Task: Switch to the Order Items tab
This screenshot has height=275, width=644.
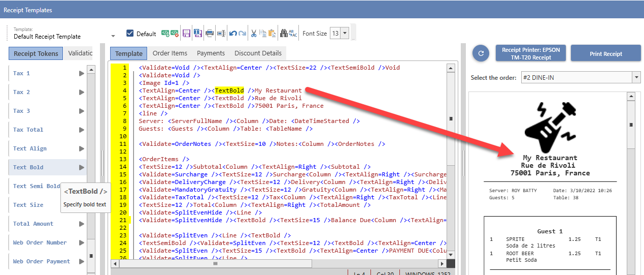Action: (170, 53)
